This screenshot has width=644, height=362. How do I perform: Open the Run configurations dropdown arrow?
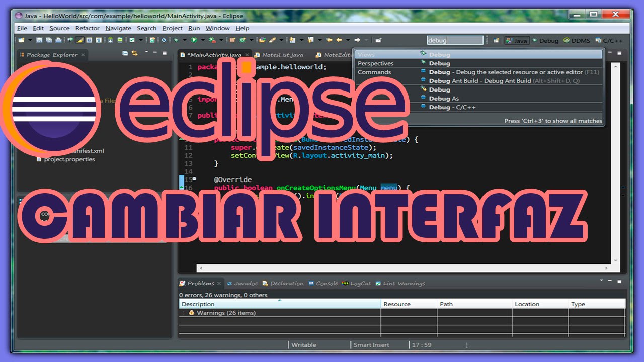203,40
